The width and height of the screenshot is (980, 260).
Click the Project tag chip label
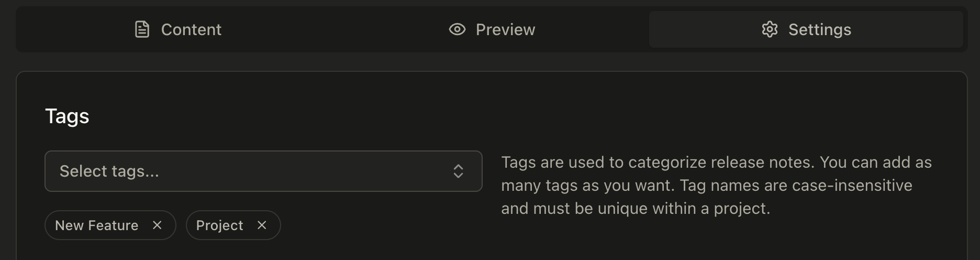click(x=219, y=225)
